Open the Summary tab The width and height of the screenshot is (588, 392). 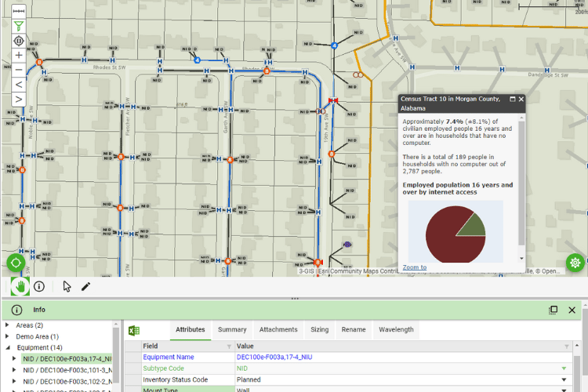(232, 329)
